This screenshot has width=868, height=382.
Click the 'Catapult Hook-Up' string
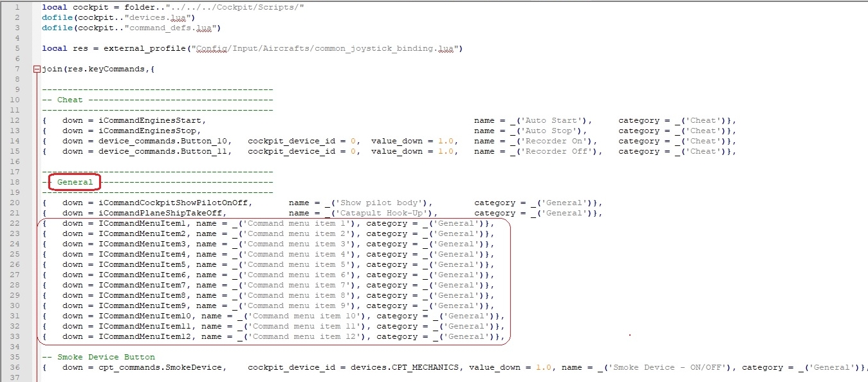pyautogui.click(x=382, y=213)
